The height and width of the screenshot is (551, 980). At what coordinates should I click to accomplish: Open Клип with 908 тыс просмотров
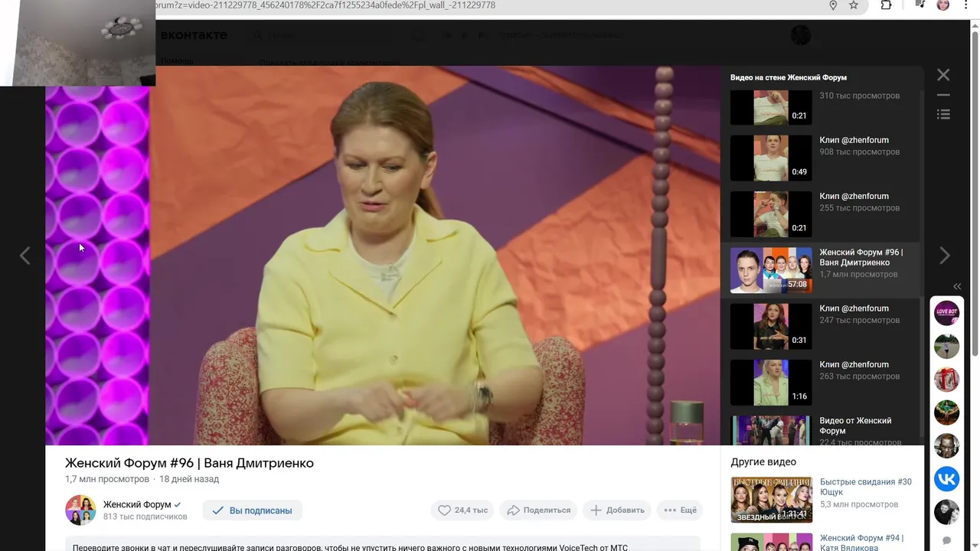click(854, 140)
